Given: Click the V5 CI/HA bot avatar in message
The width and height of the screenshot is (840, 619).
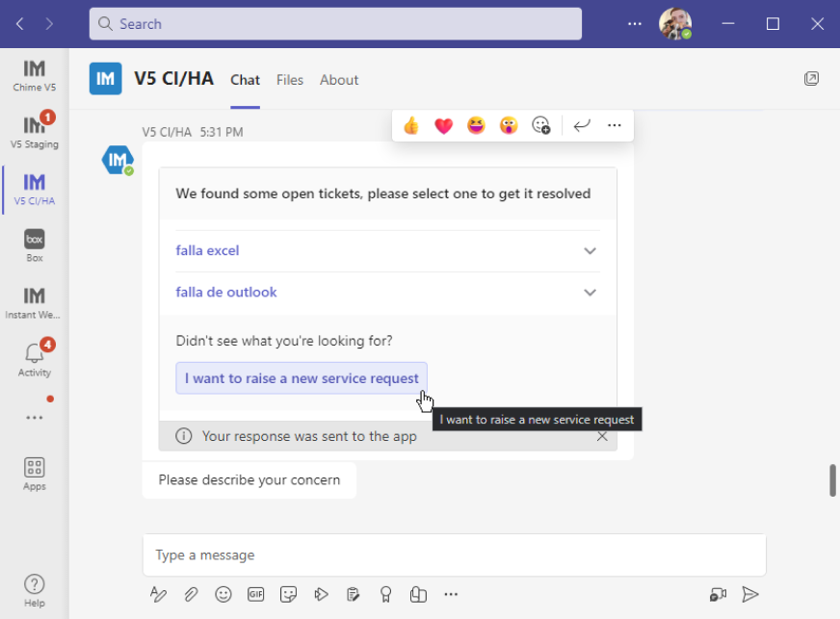Looking at the screenshot, I should [x=118, y=160].
